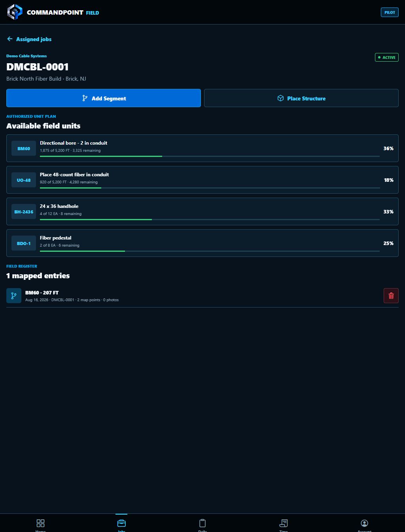Click the CommandPoint cube logo
The image size is (405, 532).
coord(15,12)
